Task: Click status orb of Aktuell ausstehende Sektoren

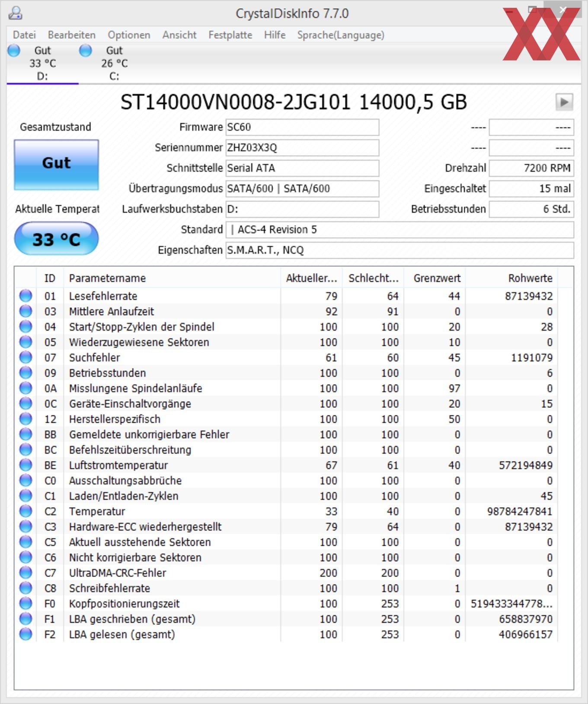Action: click(x=26, y=542)
